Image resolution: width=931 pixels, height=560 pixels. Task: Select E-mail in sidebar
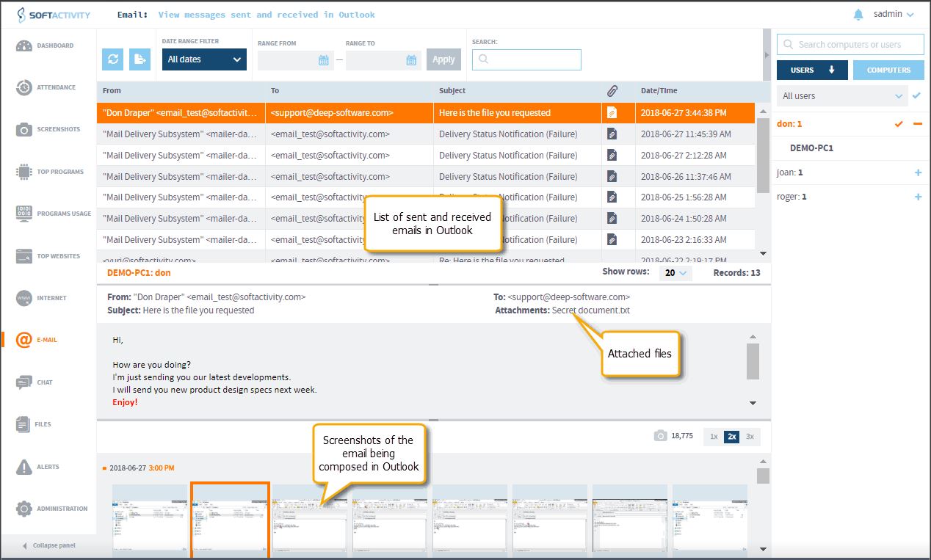coord(37,340)
